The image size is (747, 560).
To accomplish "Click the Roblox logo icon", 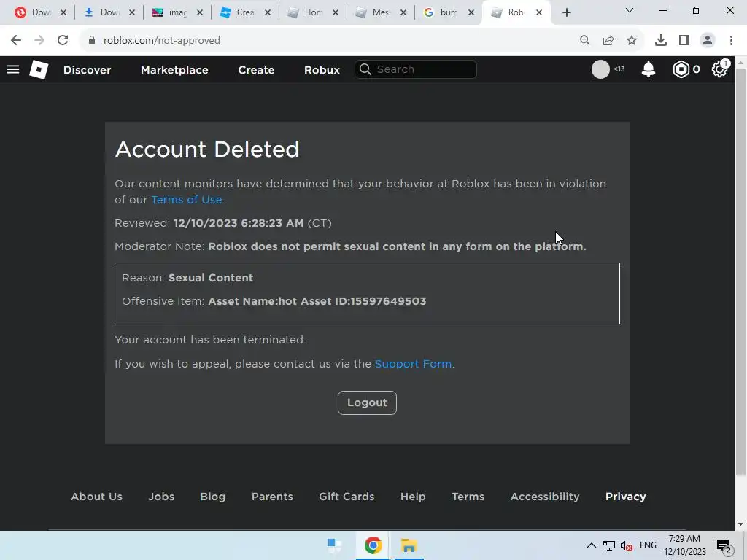I will [39, 69].
